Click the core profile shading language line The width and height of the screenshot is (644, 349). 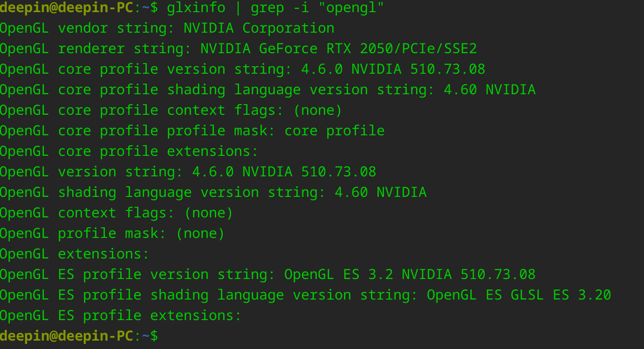(267, 90)
